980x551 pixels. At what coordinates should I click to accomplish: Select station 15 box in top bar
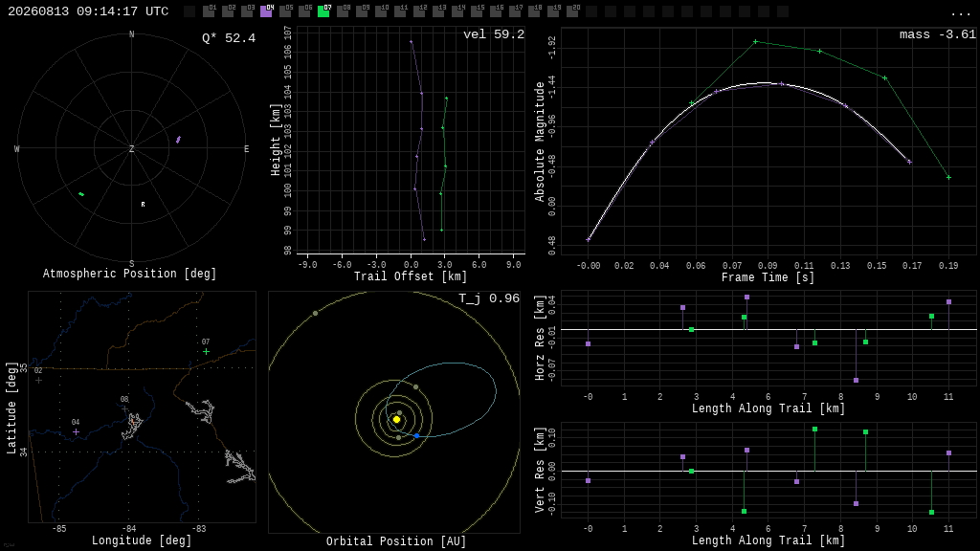tap(477, 11)
